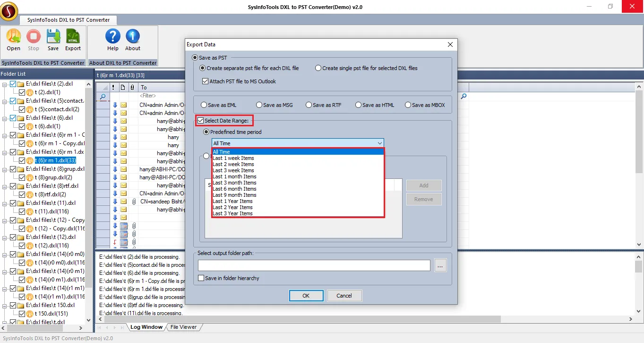Viewport: 644px width, 343px height.
Task: Uncheck the t (2).dxl(1) tree checkbox
Action: point(22,92)
